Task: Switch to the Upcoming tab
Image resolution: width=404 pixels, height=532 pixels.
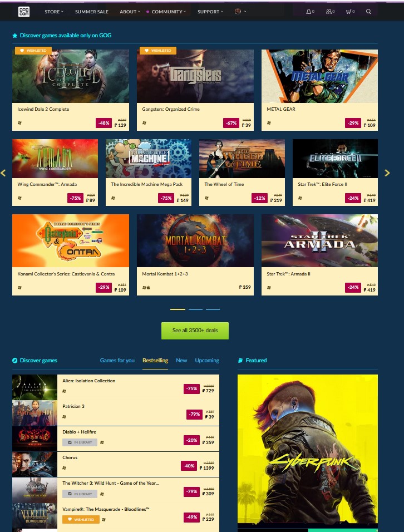Action: click(207, 360)
